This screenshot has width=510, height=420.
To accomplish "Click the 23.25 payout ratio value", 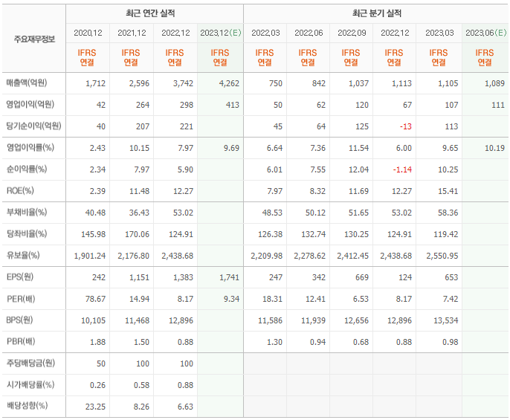I will 95,407.
